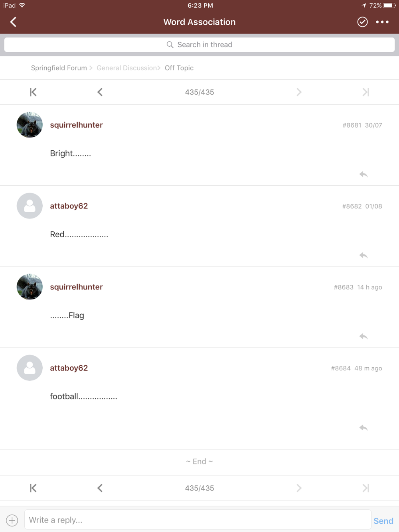Open Off Topic breadcrumb

coord(179,68)
